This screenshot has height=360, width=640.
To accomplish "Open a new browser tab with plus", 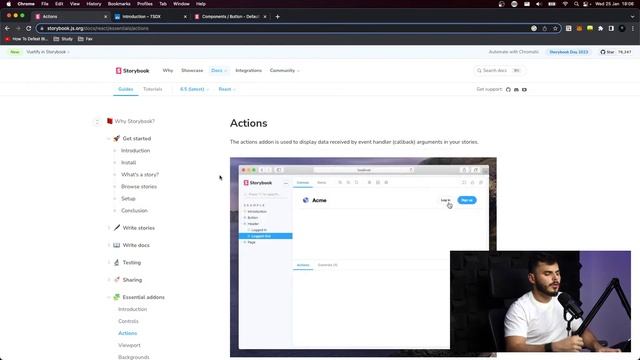I will [278, 16].
